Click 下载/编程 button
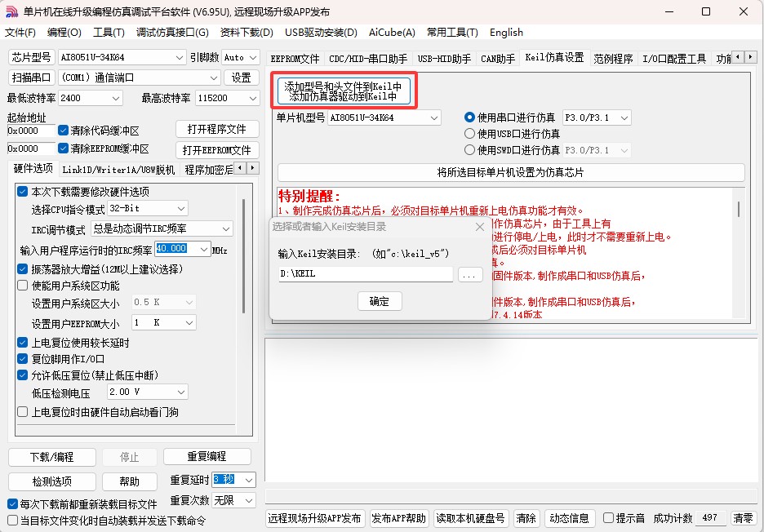The height and width of the screenshot is (532, 764). point(51,457)
